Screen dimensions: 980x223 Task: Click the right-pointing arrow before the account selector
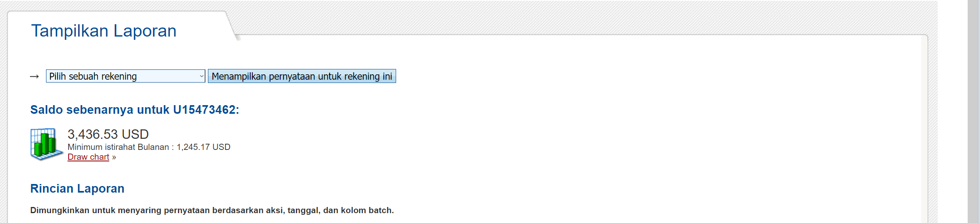tap(35, 77)
